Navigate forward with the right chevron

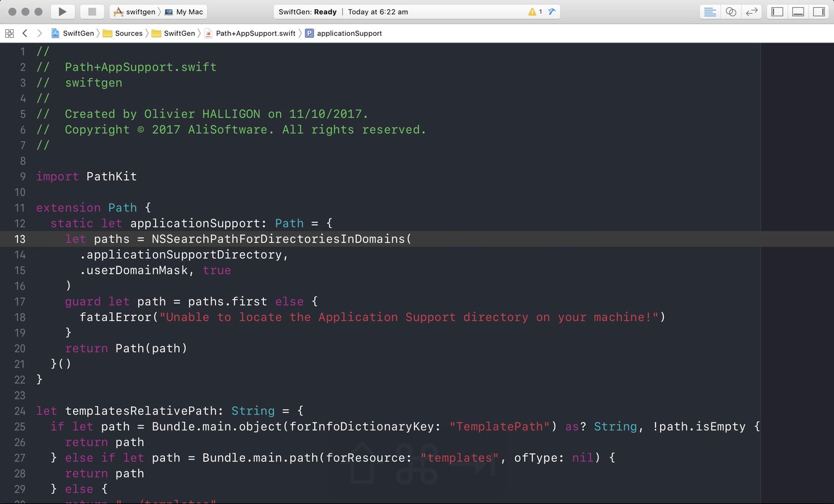click(39, 33)
